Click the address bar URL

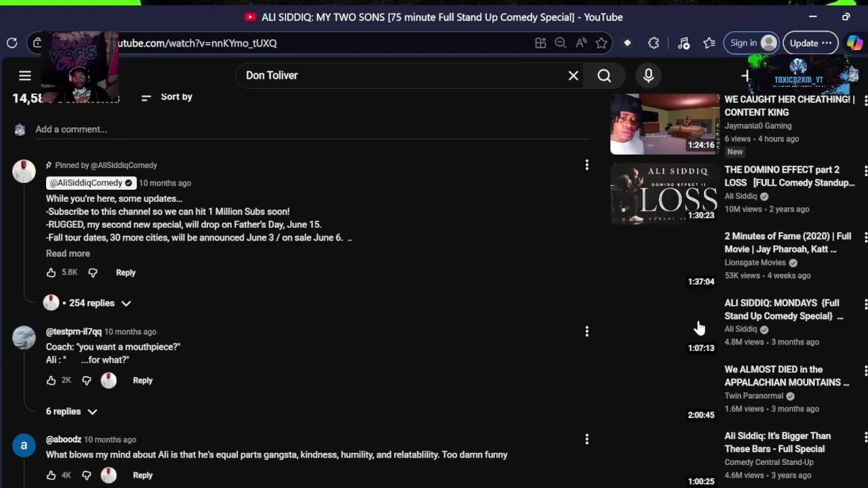197,43
